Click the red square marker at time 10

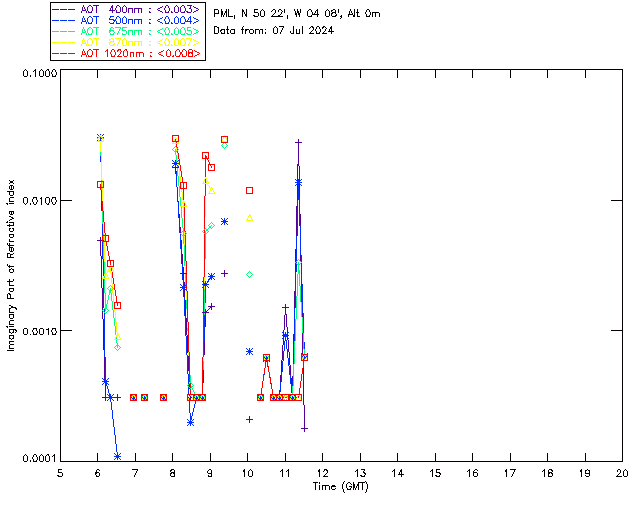click(x=249, y=190)
